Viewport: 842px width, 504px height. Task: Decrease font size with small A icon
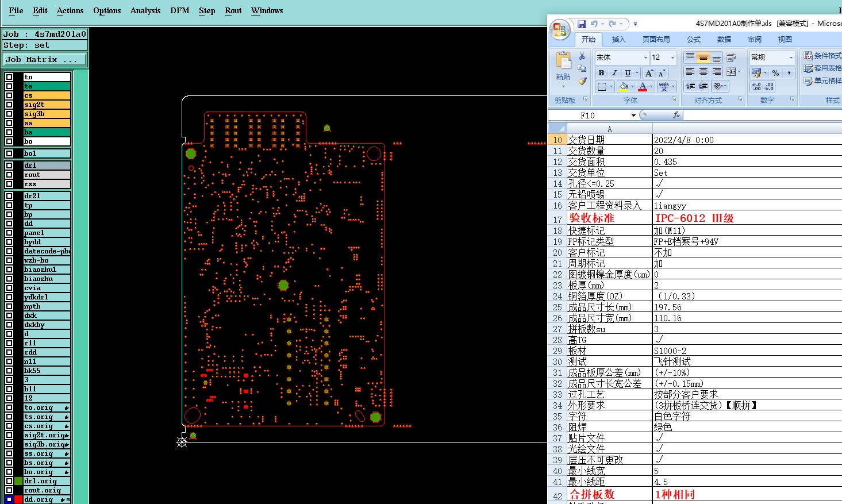pos(662,73)
